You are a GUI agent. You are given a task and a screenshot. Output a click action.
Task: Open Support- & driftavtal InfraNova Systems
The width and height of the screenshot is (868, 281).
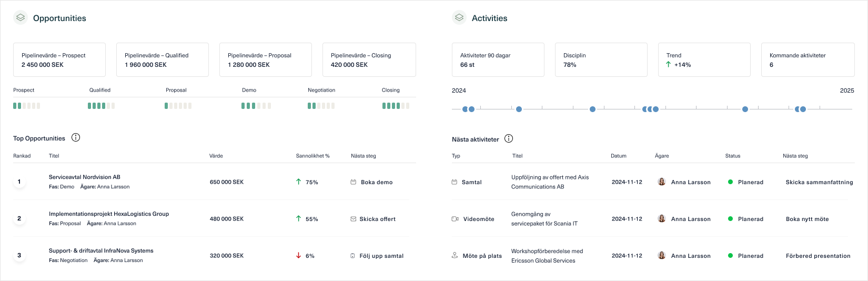coord(101,251)
